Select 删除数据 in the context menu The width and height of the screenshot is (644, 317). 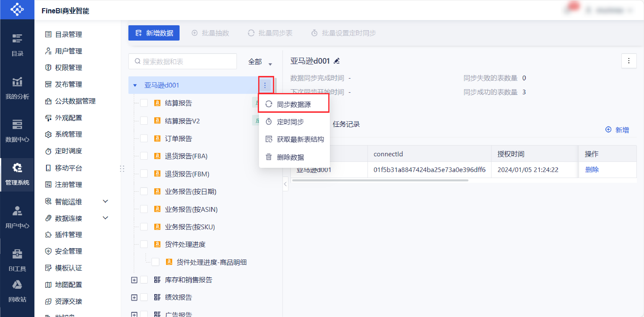pos(290,157)
